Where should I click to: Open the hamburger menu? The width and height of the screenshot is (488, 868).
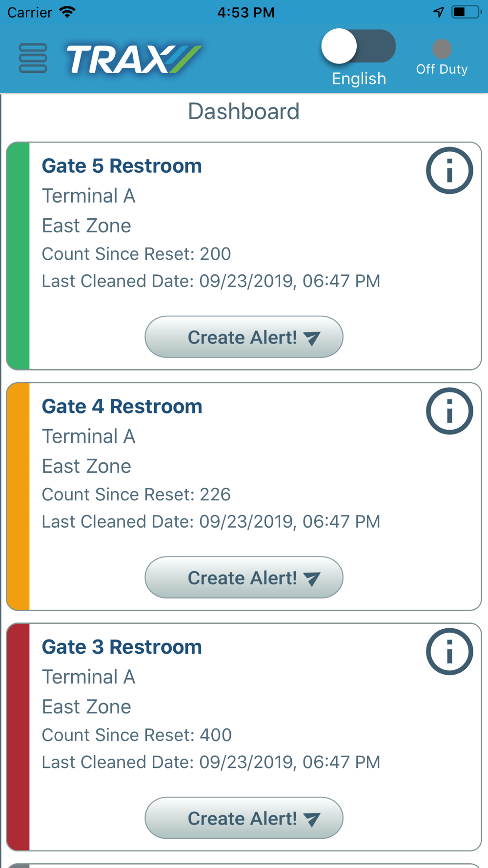click(33, 58)
